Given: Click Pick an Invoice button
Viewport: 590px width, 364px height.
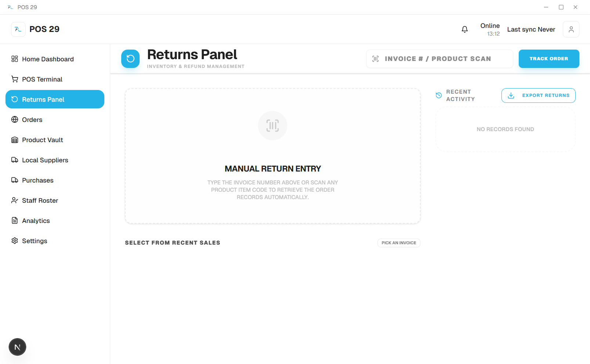Looking at the screenshot, I should 399,243.
